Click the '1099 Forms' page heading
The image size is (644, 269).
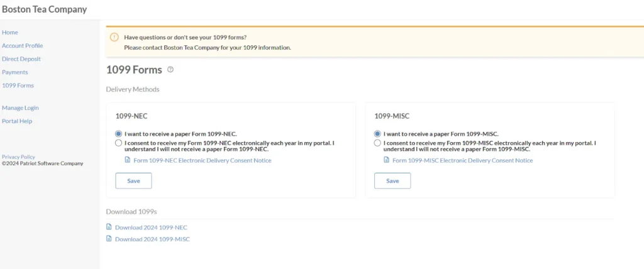(x=134, y=70)
